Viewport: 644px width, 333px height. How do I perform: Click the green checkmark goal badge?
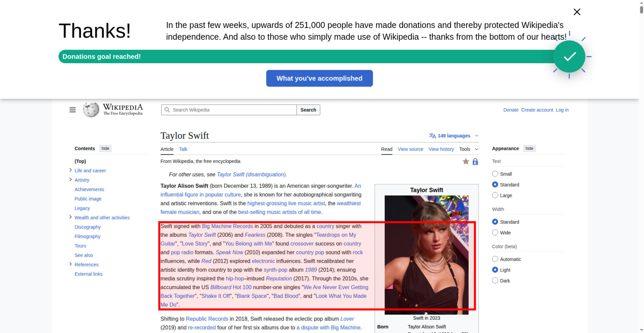point(569,57)
